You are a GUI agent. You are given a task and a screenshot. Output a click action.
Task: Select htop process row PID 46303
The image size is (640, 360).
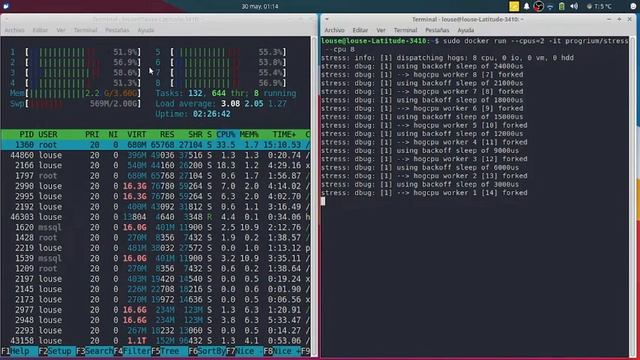[156, 217]
